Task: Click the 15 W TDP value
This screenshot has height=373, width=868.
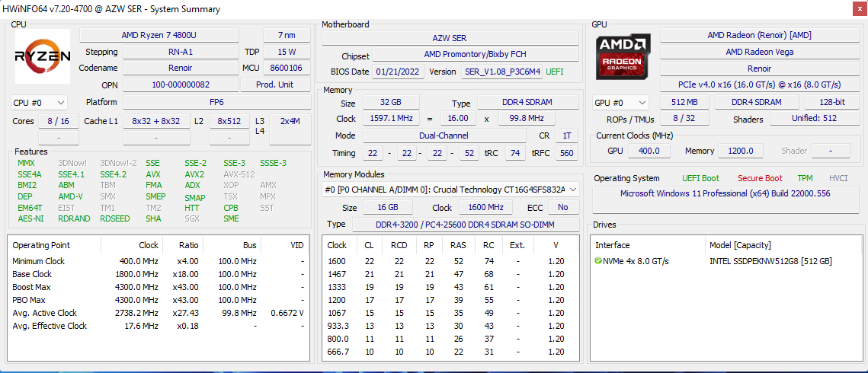Action: (x=287, y=52)
